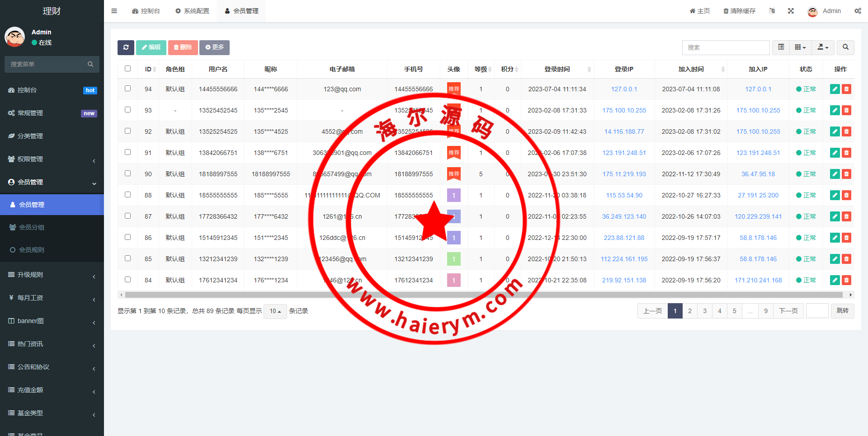
Task: Check the select-all header checkbox
Action: (127, 69)
